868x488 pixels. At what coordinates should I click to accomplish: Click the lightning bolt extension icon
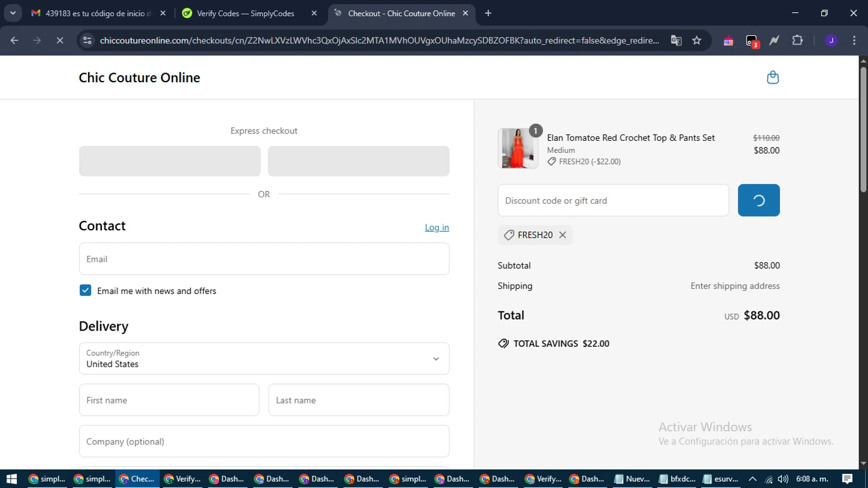[x=774, y=41]
